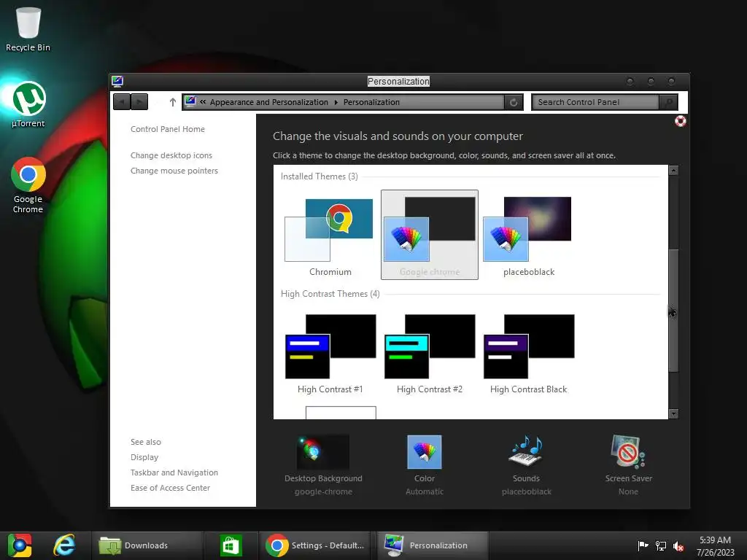Viewport: 747px width, 560px height.
Task: Select the 'Installed Themes (3)' heading
Action: [320, 176]
